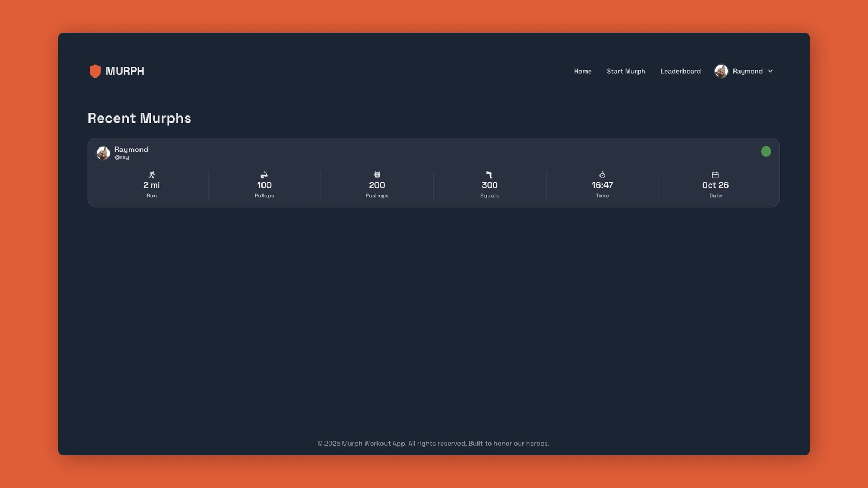This screenshot has width=868, height=488.
Task: Click Raymond's avatar thumbnail in the card
Action: click(103, 153)
